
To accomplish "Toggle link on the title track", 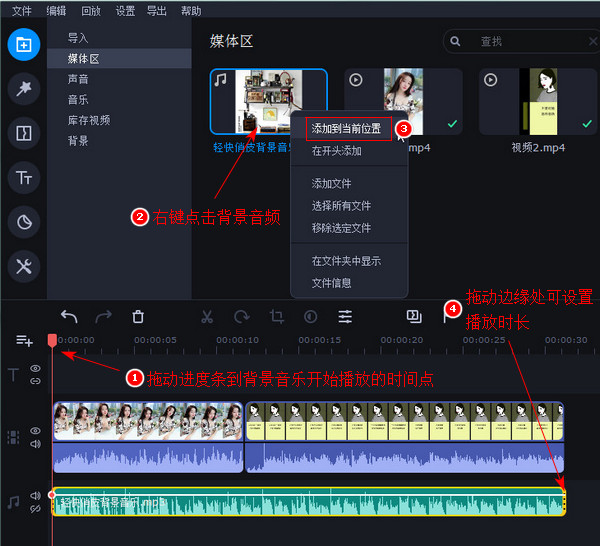I will (35, 381).
